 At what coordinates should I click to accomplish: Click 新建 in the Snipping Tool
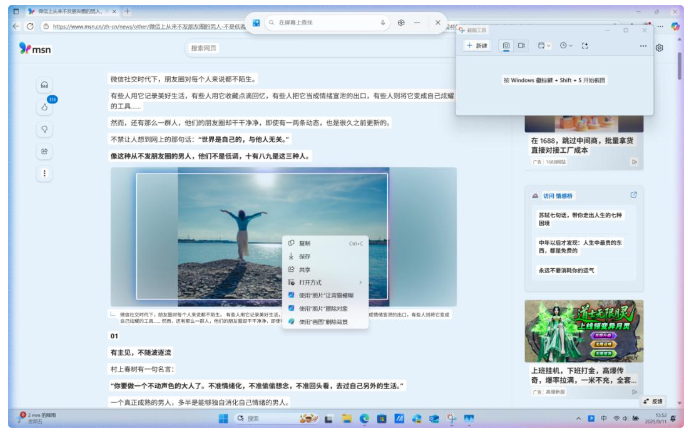[x=477, y=46]
